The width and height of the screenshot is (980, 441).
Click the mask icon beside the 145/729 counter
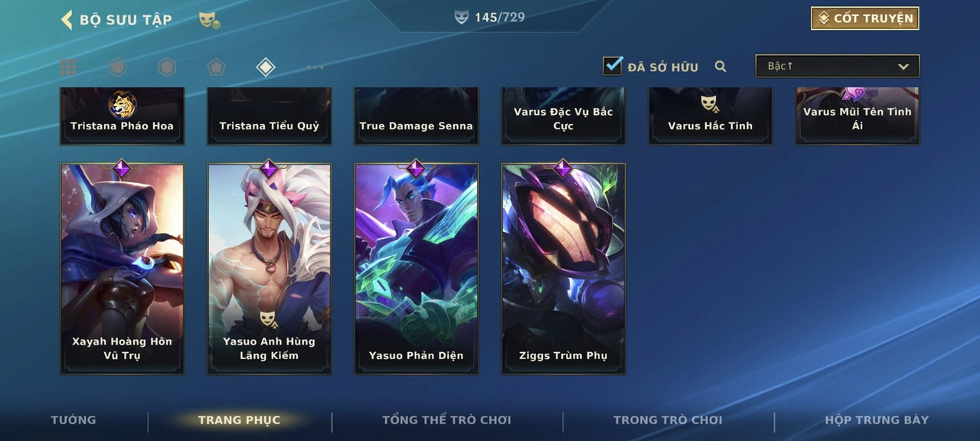click(x=461, y=17)
